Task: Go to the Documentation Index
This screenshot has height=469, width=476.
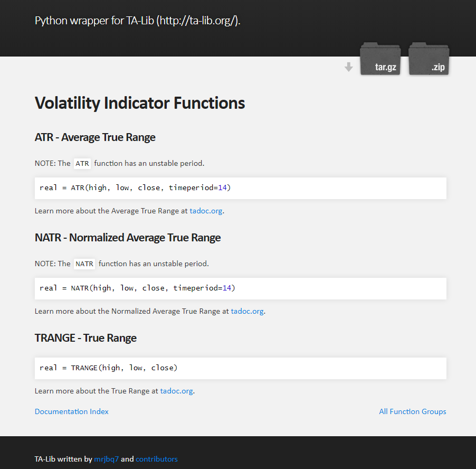Action: pos(72,411)
